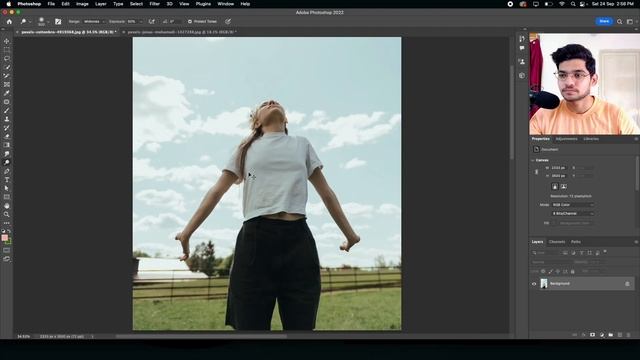Switch to the Libraries tab

[x=591, y=139]
